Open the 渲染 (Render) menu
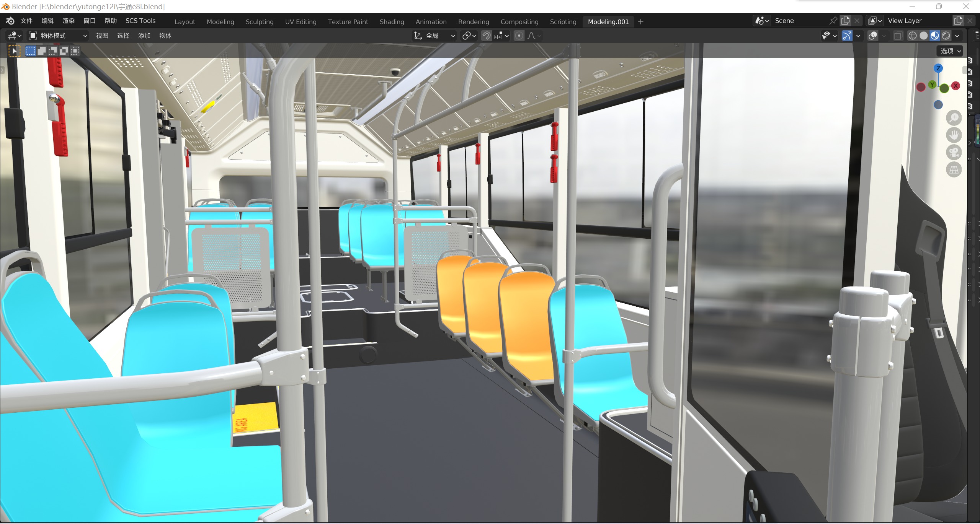 coord(69,21)
